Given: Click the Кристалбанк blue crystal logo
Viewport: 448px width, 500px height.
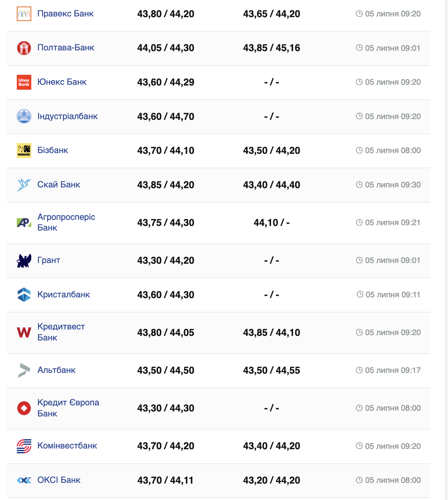Looking at the screenshot, I should pyautogui.click(x=24, y=295).
